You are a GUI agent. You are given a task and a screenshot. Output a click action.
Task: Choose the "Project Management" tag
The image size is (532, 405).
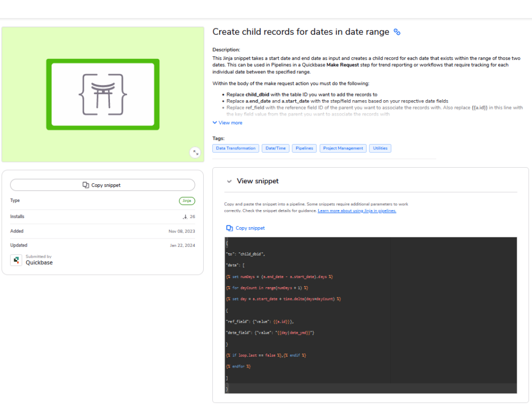tap(343, 148)
